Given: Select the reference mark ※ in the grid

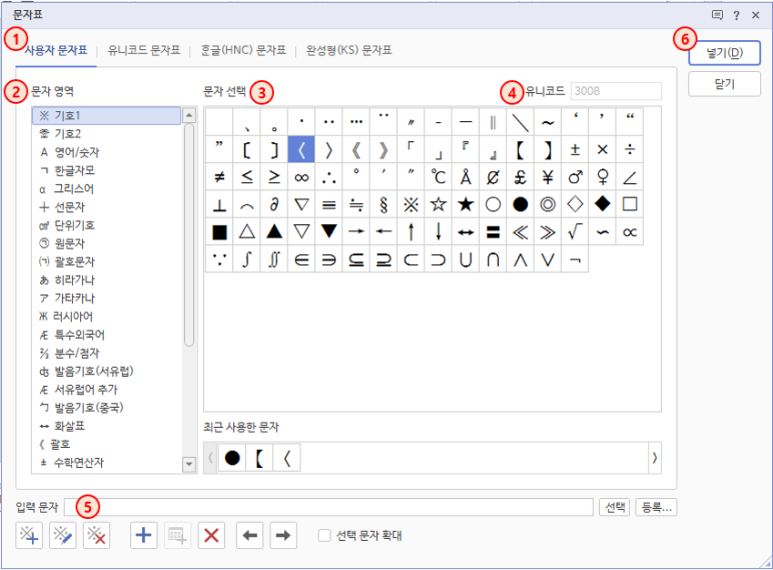Looking at the screenshot, I should click(411, 204).
